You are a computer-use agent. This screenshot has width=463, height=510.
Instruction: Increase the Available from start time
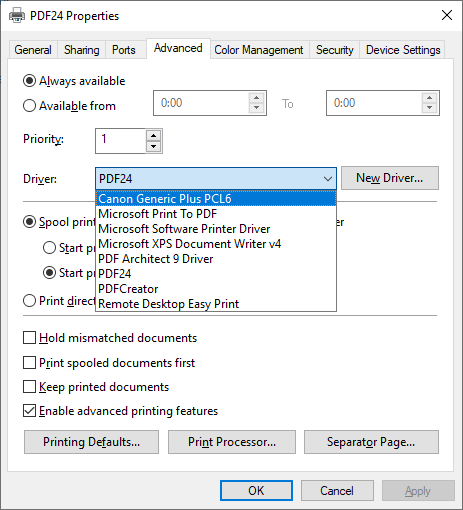tap(256, 98)
